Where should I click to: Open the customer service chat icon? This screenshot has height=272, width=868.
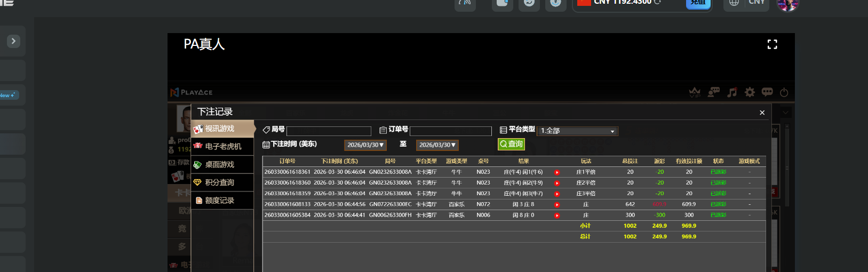713,92
